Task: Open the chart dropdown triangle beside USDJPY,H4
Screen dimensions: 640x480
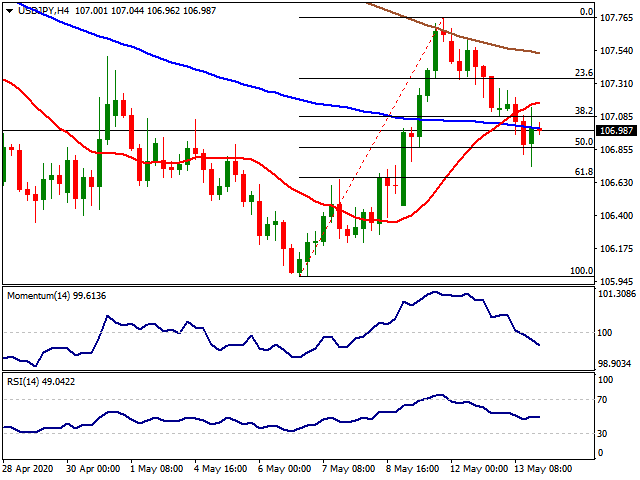Action: point(9,11)
